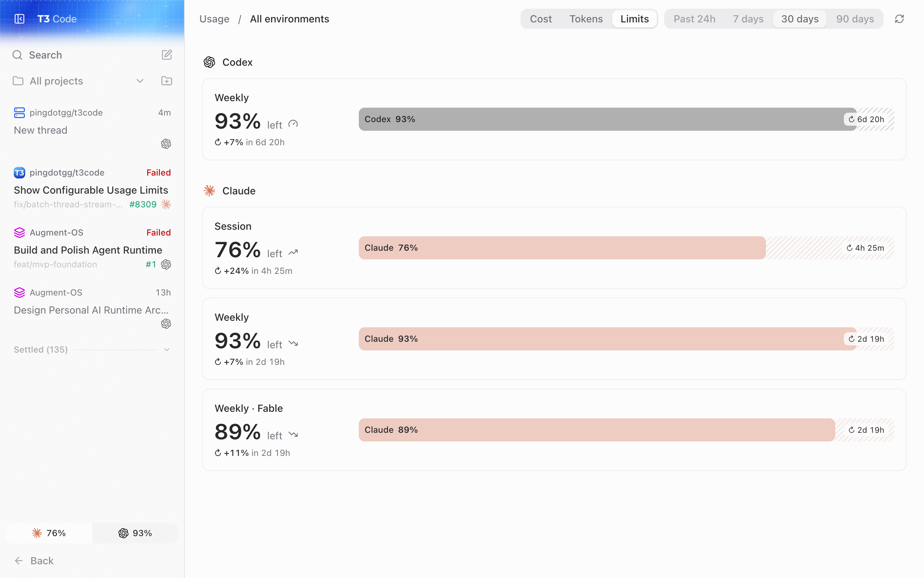Screen dimensions: 924x578
Task: Open pull request #1 link
Action: [151, 264]
